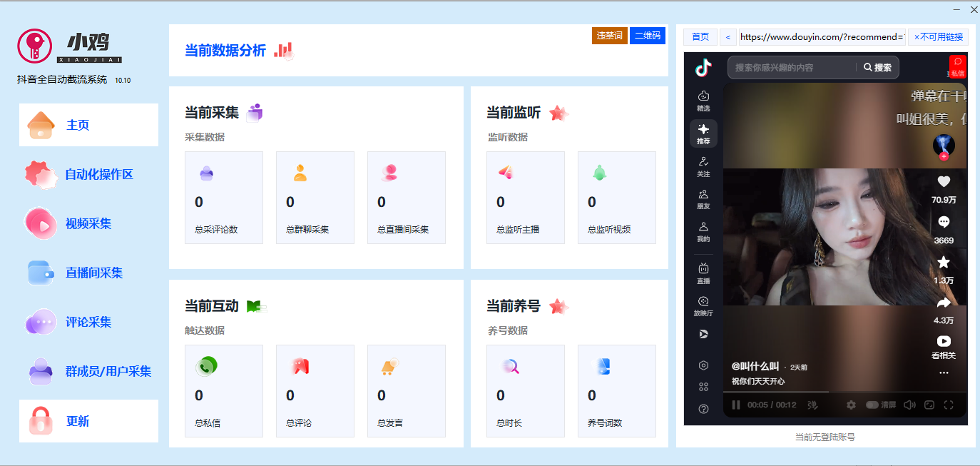This screenshot has height=466, width=980.
Task: Open the 视频采集 video collection panel
Action: tap(88, 223)
